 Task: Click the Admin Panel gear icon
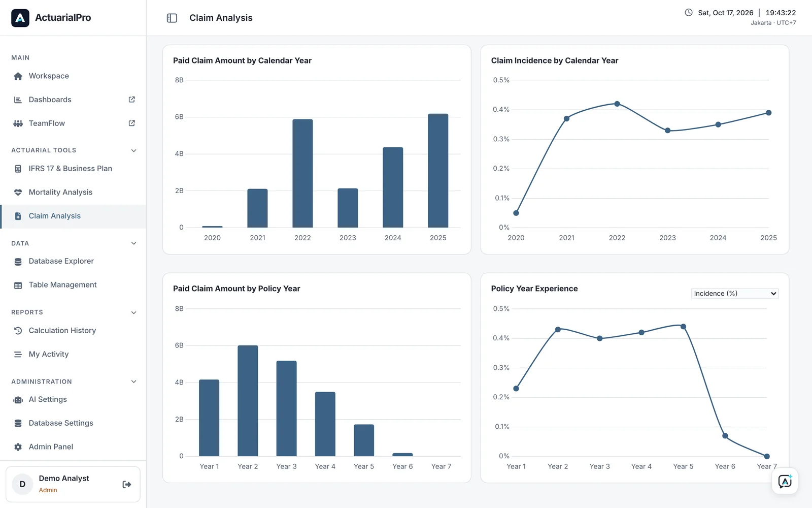click(x=18, y=447)
